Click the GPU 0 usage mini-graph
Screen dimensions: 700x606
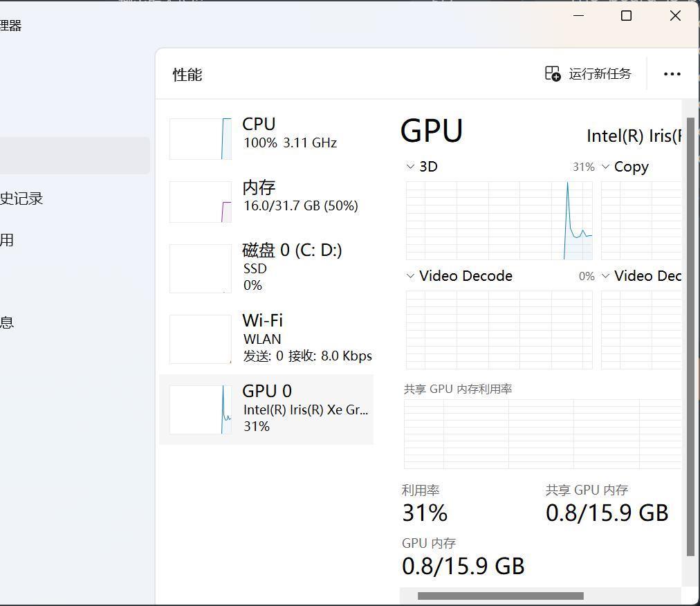(x=200, y=409)
